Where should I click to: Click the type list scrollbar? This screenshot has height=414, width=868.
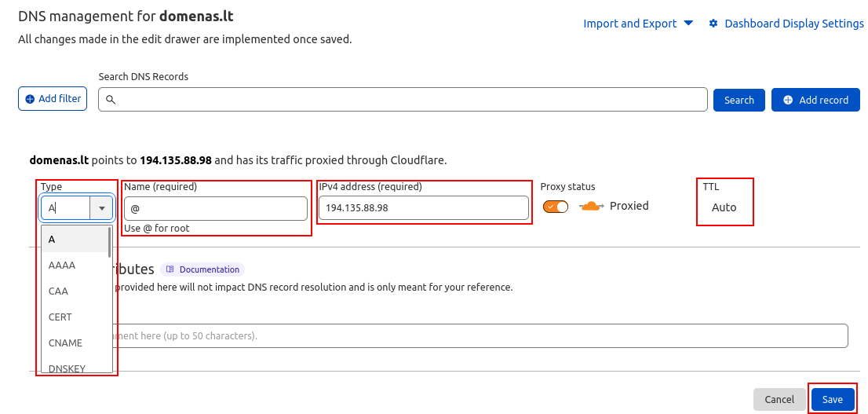(x=109, y=244)
